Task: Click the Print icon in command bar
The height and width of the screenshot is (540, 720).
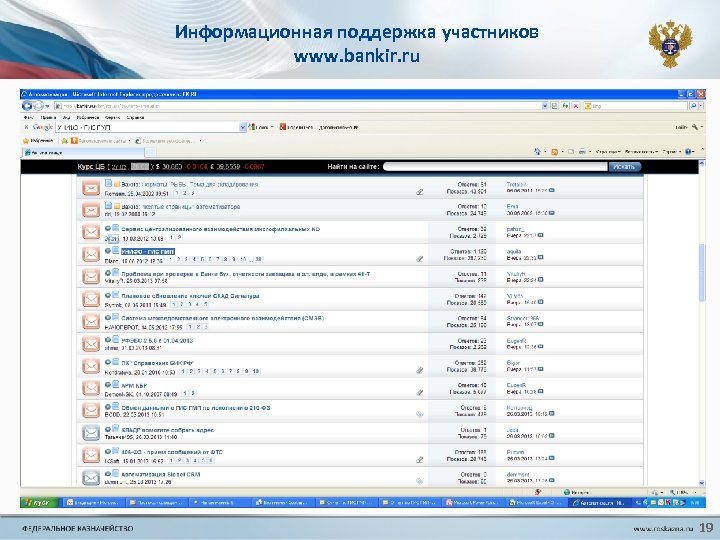Action: point(582,152)
